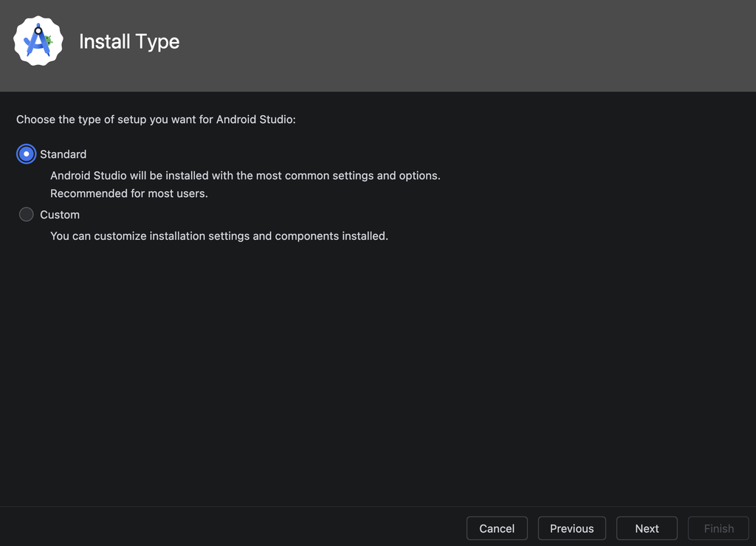Click the Next button
Viewport: 756px width, 546px height.
[x=647, y=528]
